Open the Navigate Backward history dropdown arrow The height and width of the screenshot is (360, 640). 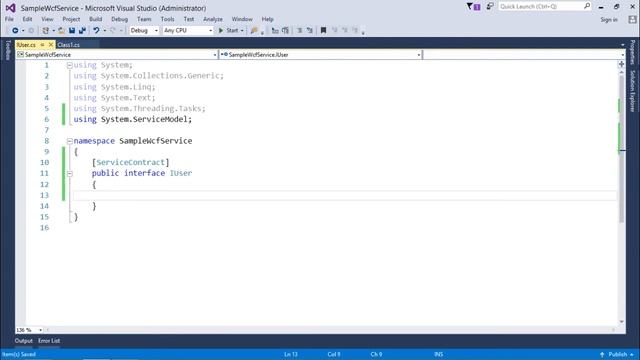click(23, 31)
